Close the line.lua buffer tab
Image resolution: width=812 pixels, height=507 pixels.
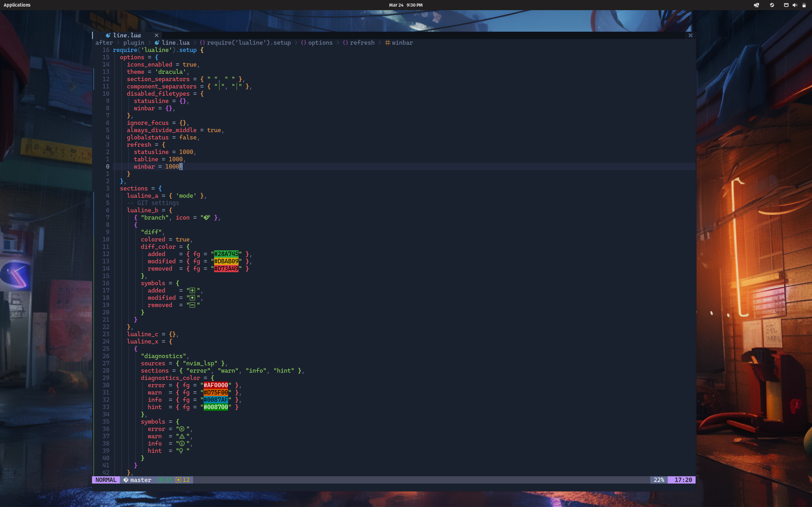coord(156,35)
